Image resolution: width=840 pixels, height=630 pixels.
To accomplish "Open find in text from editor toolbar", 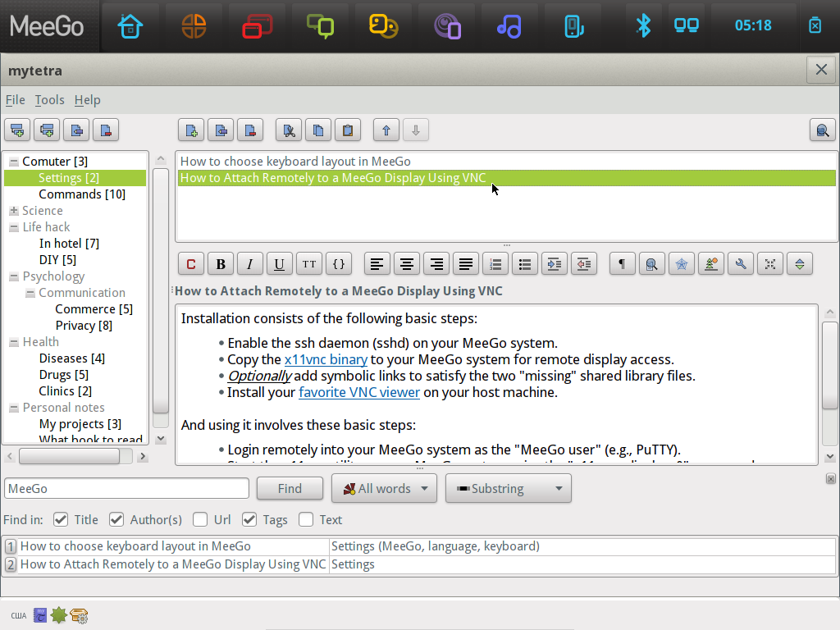I will coord(652,263).
